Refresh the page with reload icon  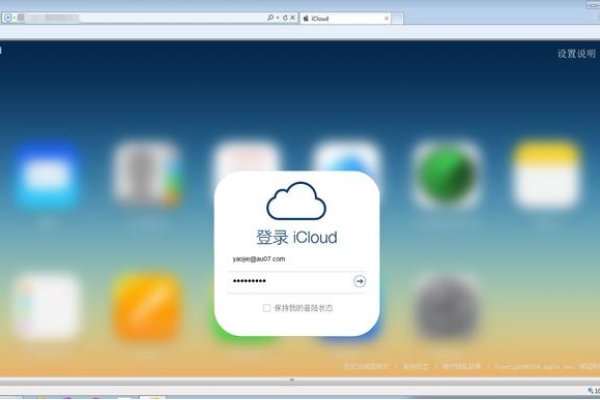285,18
